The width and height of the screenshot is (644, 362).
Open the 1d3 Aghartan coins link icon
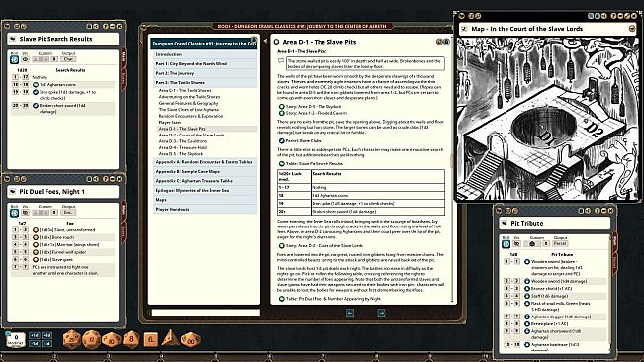click(x=36, y=85)
